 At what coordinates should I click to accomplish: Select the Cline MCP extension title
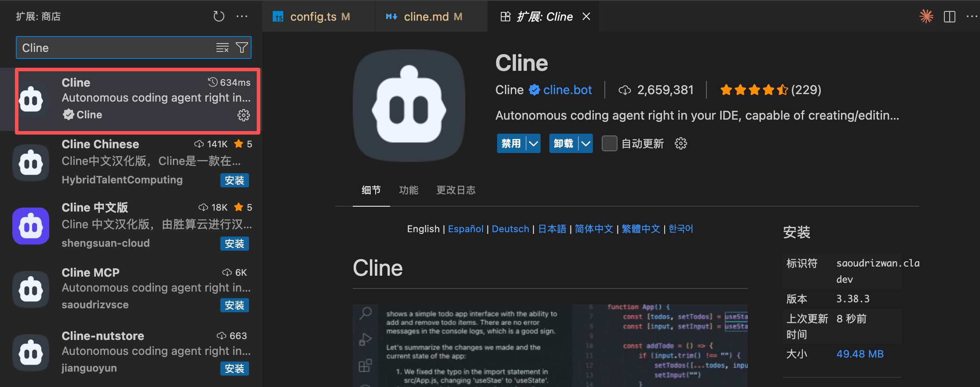coord(91,273)
